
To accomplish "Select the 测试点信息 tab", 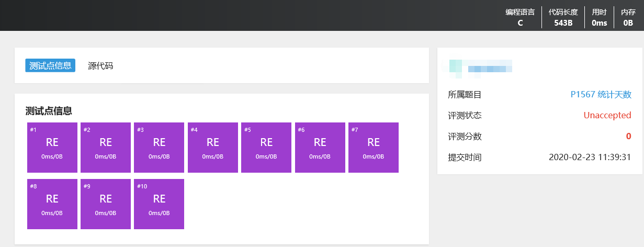I will [50, 65].
